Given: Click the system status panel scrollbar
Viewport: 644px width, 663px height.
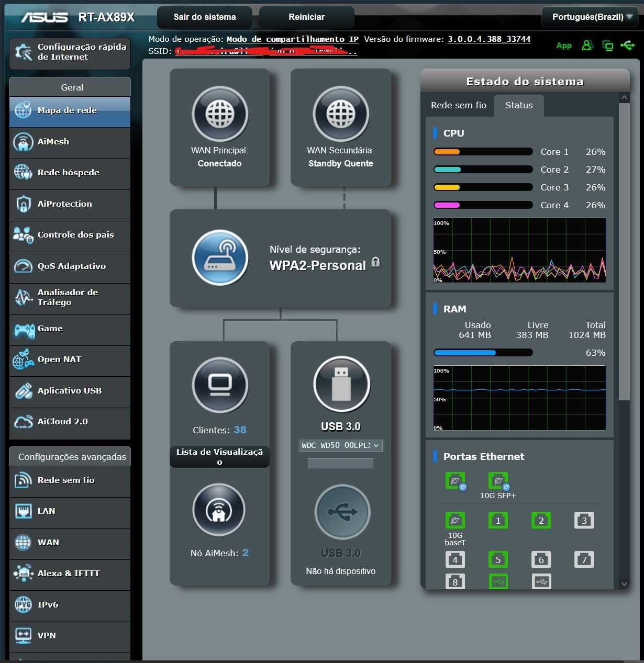Looking at the screenshot, I should (624, 252).
